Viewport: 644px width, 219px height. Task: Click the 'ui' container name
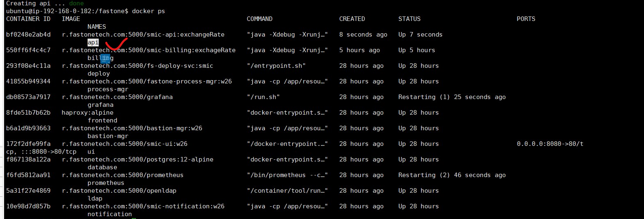tap(91, 152)
